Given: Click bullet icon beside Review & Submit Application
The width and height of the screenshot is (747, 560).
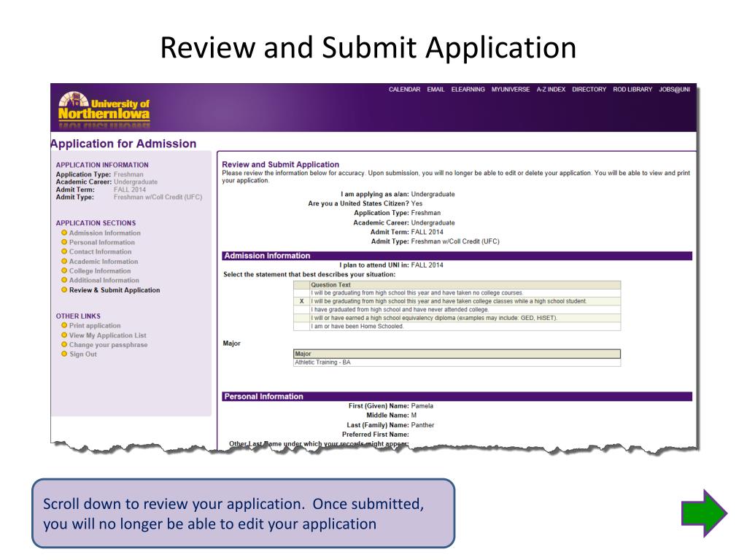Looking at the screenshot, I should [64, 289].
